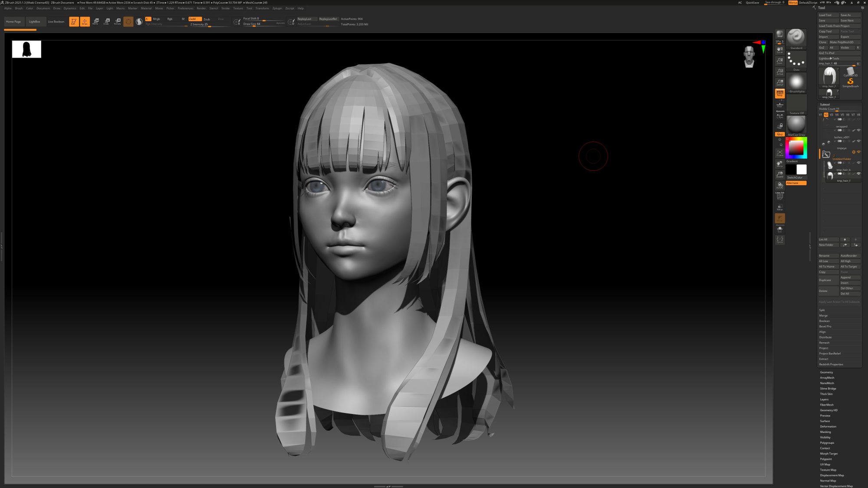This screenshot has width=868, height=488.
Task: Toggle the Zsub sculpt mode
Action: (207, 19)
